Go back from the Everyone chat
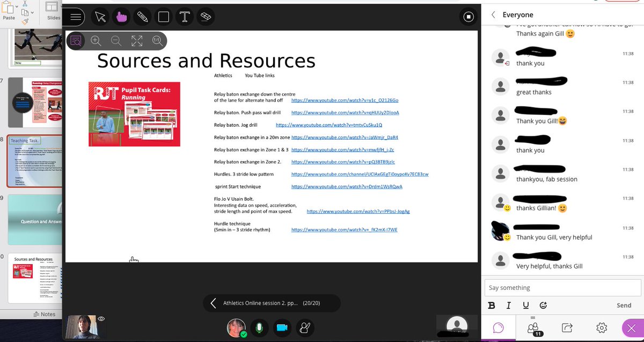This screenshot has height=342, width=644. pyautogui.click(x=493, y=15)
